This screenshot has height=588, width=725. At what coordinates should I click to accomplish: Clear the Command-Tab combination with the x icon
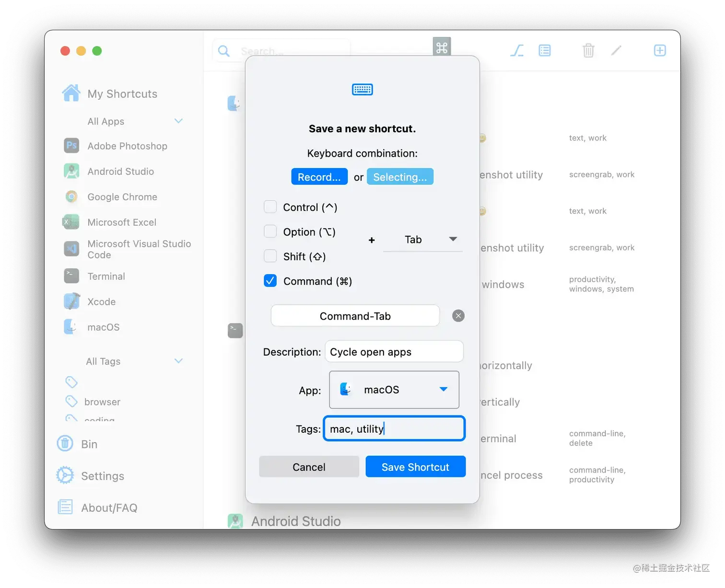pyautogui.click(x=458, y=316)
